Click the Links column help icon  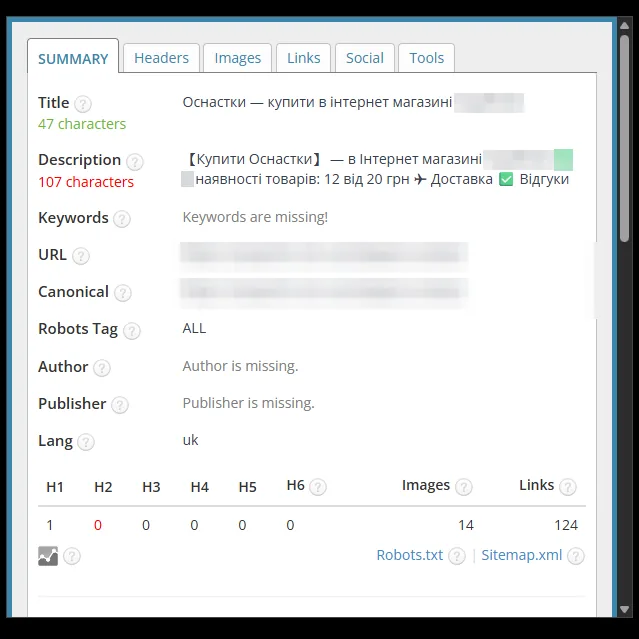tap(568, 487)
